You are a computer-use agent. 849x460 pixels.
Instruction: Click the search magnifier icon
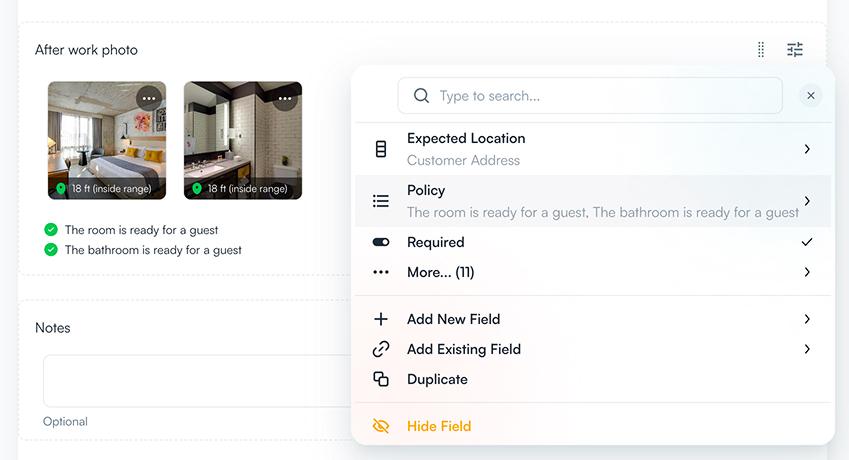[x=421, y=96]
